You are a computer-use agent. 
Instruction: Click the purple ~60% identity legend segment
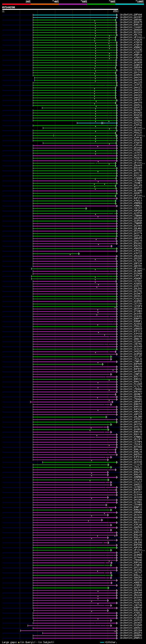point(73,4)
